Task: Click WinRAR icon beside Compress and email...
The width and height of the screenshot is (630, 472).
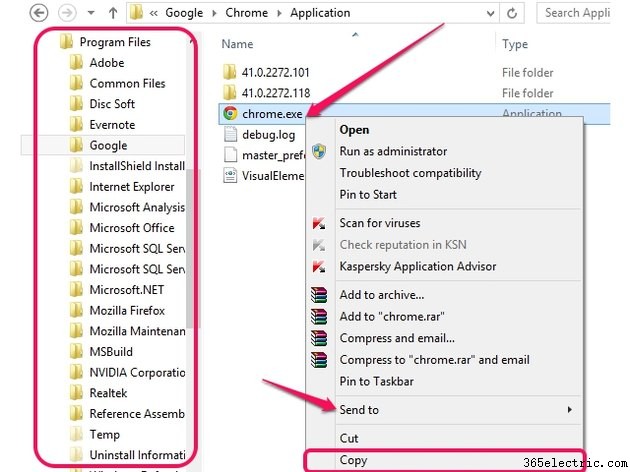Action: [319, 338]
